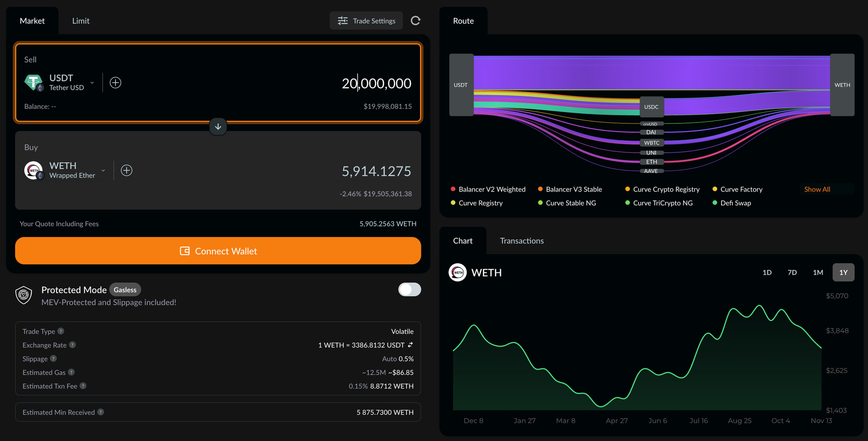This screenshot has height=441, width=868.
Task: Click the WETH logo in the chart header
Action: [458, 272]
